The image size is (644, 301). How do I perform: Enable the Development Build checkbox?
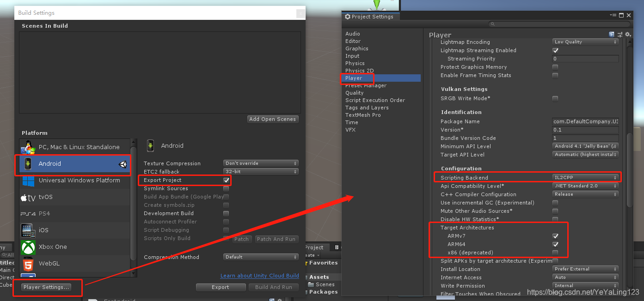pyautogui.click(x=226, y=213)
